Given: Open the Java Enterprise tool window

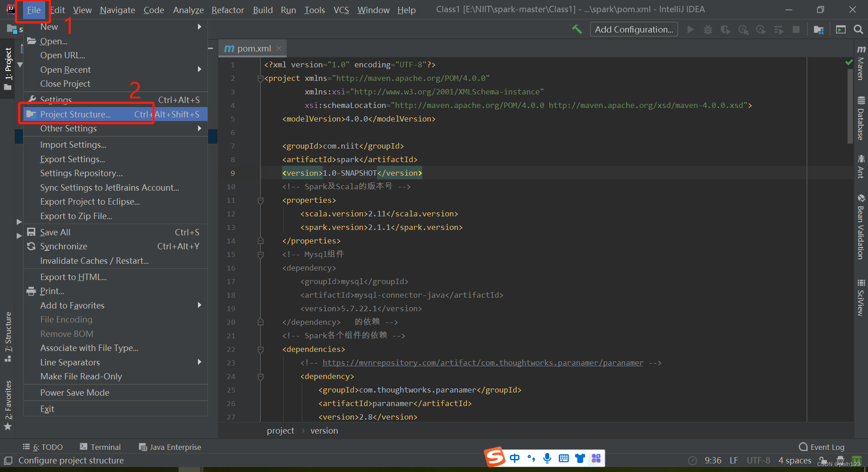Looking at the screenshot, I should tap(170, 447).
